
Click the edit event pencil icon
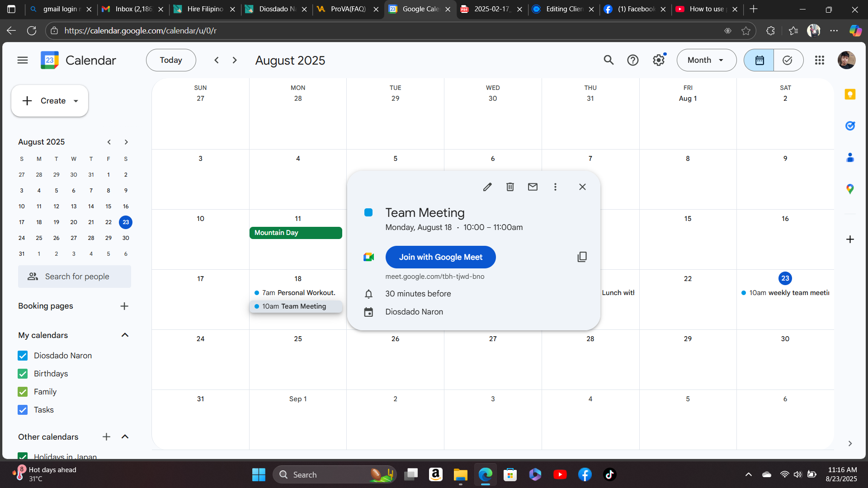pyautogui.click(x=487, y=187)
